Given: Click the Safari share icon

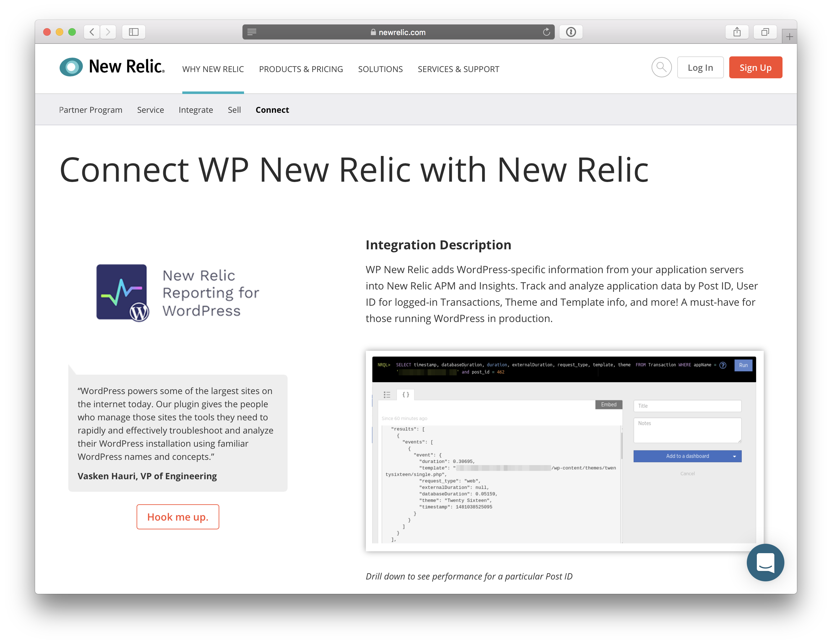Looking at the screenshot, I should tap(737, 32).
